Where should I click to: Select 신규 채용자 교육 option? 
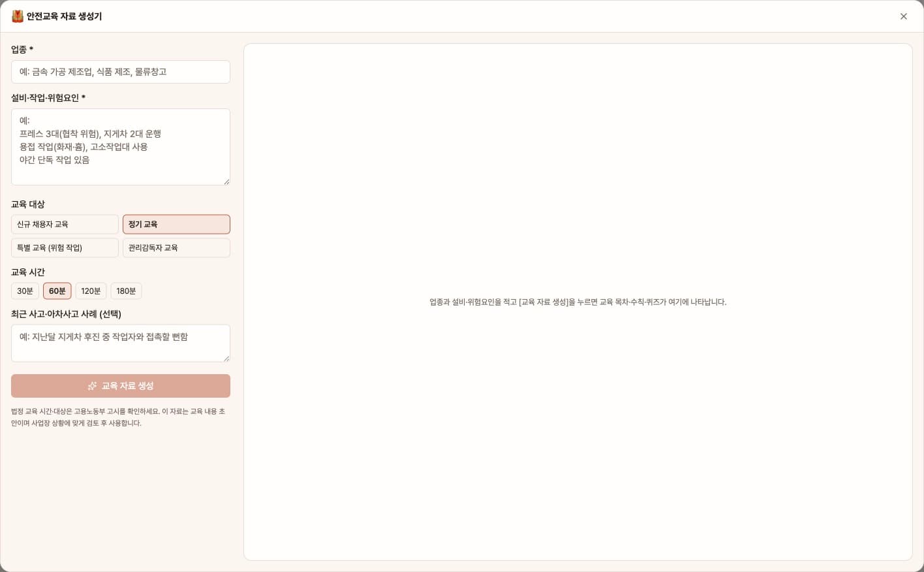65,224
